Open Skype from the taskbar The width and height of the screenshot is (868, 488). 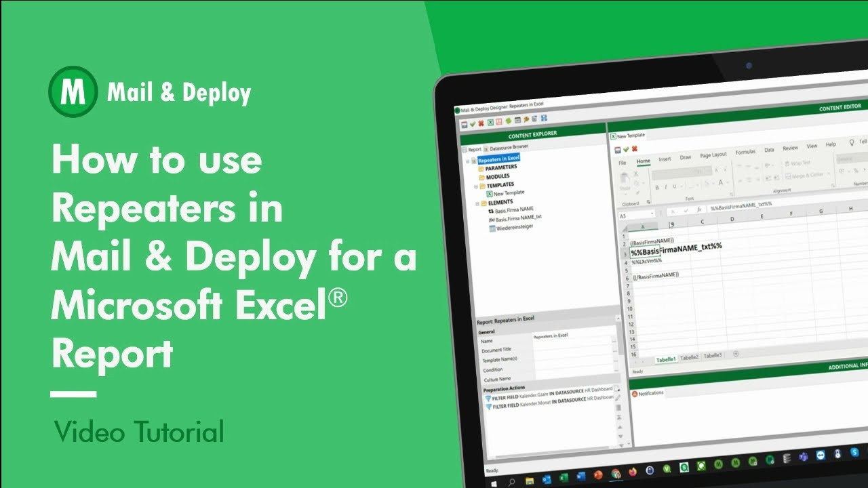[855, 453]
